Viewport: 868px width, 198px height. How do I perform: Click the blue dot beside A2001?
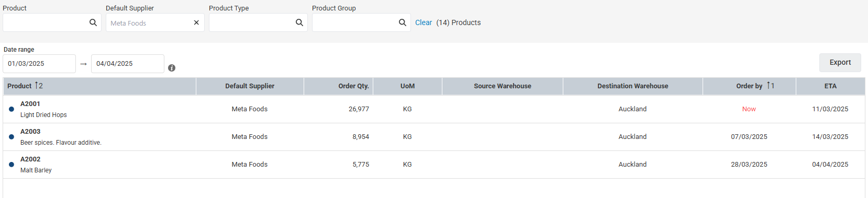(12, 109)
